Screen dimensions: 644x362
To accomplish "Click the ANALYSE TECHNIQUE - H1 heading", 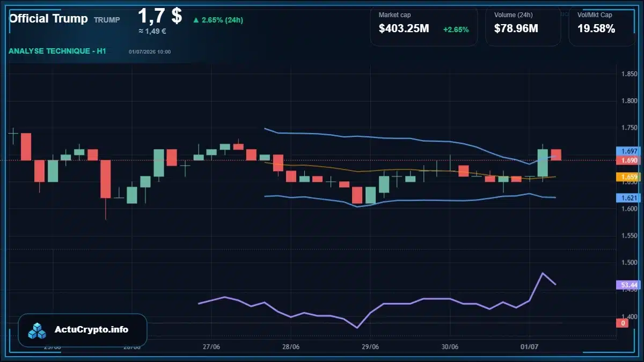I will tap(57, 51).
